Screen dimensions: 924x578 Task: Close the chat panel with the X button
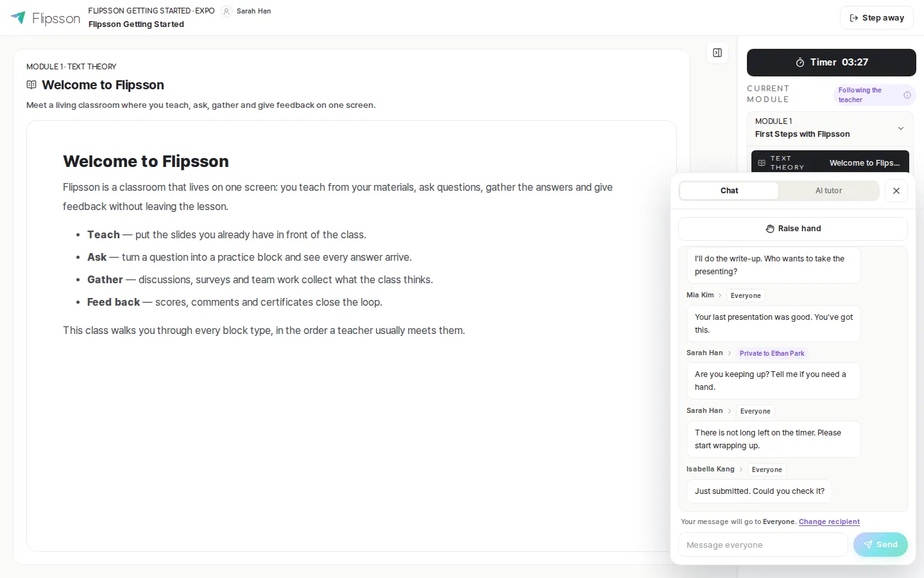point(896,191)
